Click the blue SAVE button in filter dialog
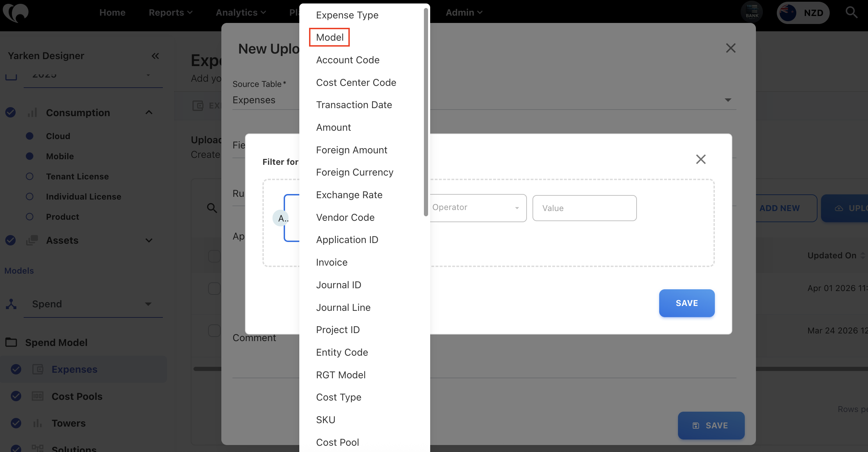The image size is (868, 452). [686, 303]
